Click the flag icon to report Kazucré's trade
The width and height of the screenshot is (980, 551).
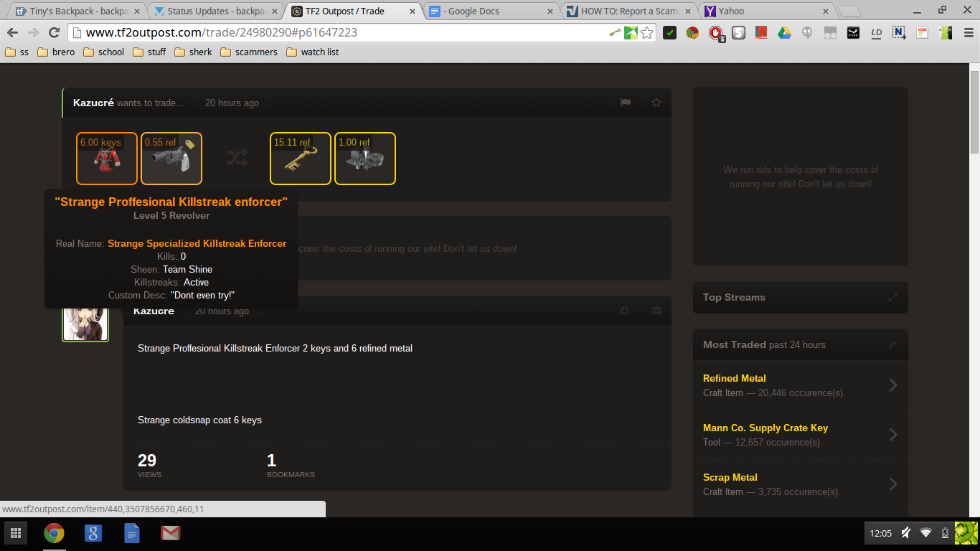[626, 103]
